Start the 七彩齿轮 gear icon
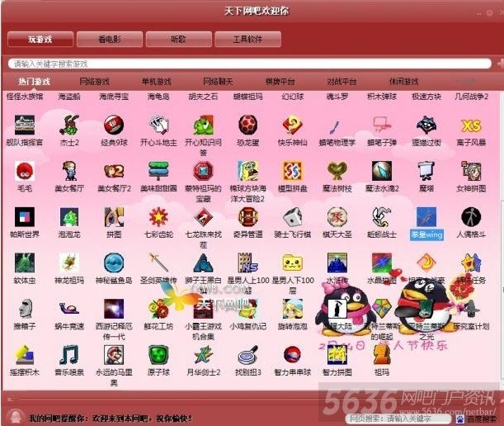Viewport: 504px width, 426px height. 158,217
